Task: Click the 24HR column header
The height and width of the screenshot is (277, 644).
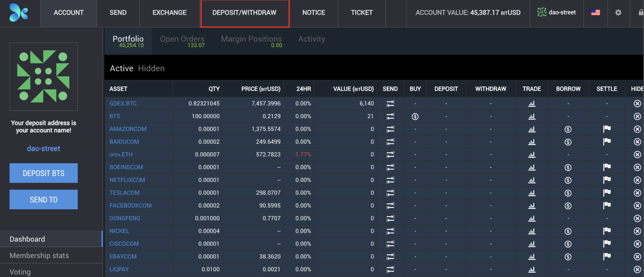Action: click(303, 89)
